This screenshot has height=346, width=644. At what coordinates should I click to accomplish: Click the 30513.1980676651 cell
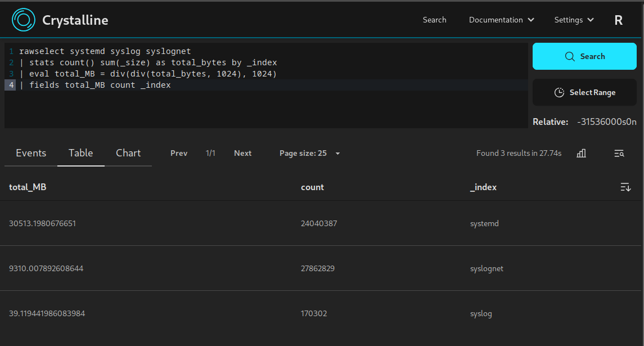click(x=42, y=223)
